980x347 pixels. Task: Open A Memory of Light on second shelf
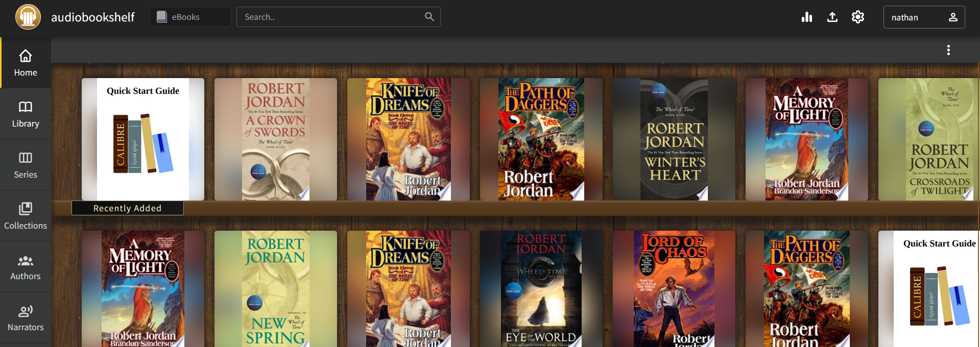143,289
